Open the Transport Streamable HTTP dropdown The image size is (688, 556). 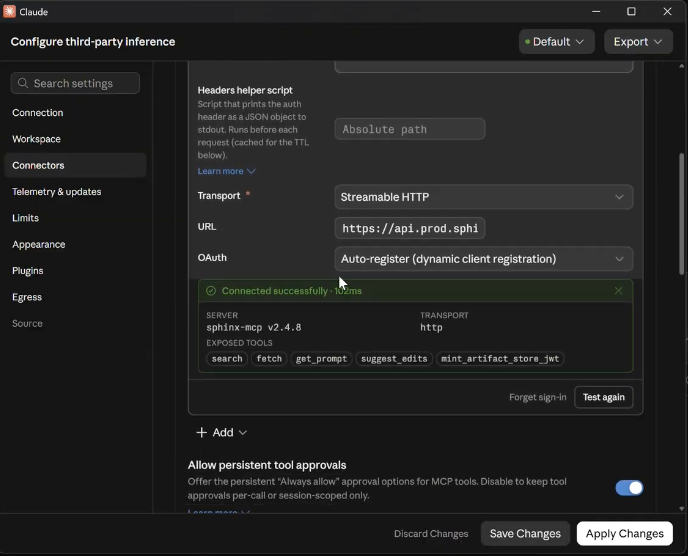point(484,197)
